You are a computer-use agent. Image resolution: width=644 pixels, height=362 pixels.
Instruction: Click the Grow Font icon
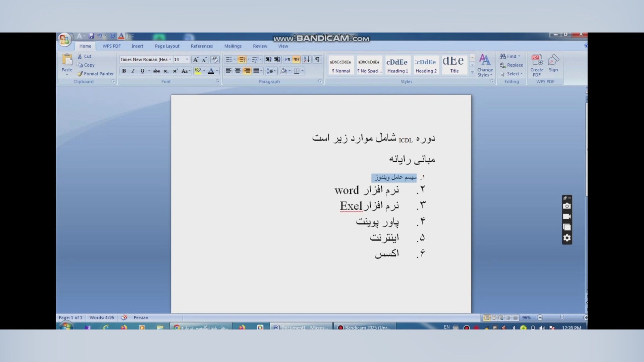tap(196, 60)
